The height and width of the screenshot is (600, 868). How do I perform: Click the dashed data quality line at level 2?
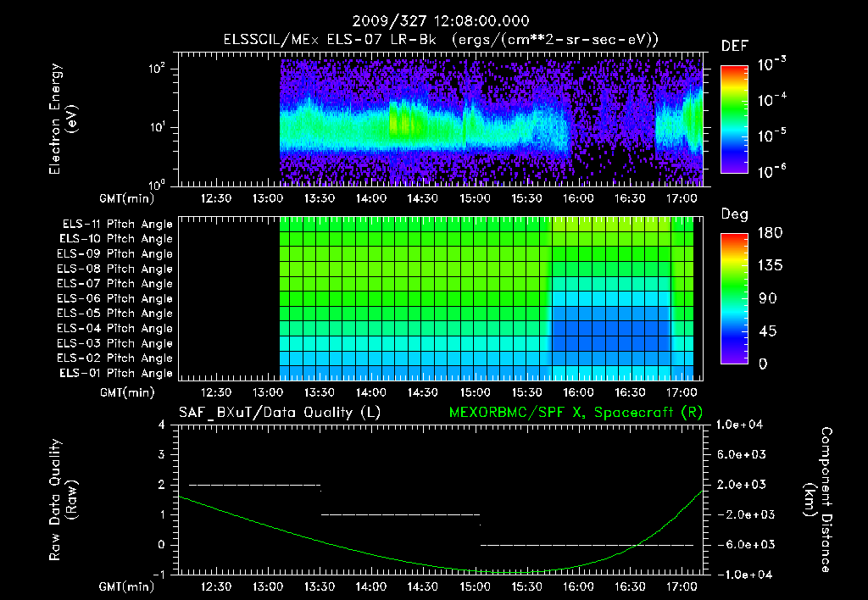[254, 485]
